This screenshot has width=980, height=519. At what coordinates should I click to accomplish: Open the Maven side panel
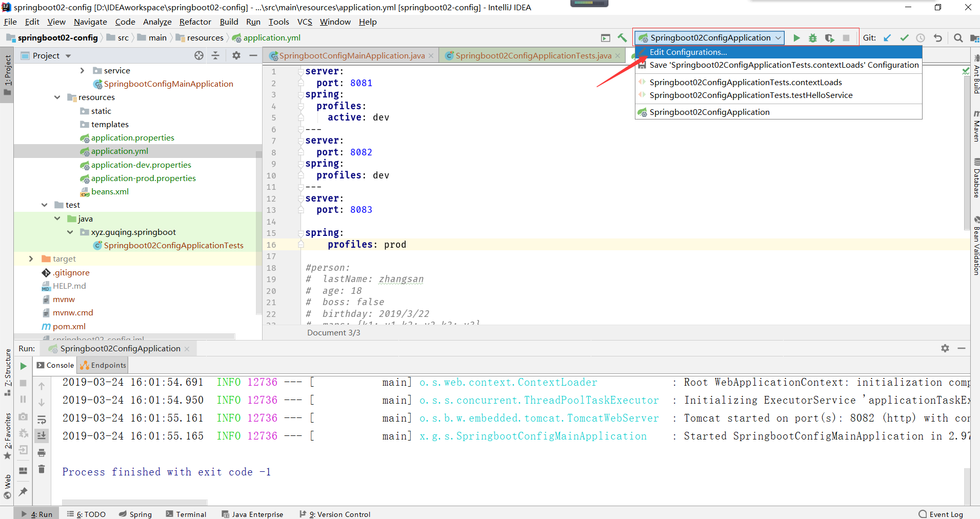(x=976, y=126)
